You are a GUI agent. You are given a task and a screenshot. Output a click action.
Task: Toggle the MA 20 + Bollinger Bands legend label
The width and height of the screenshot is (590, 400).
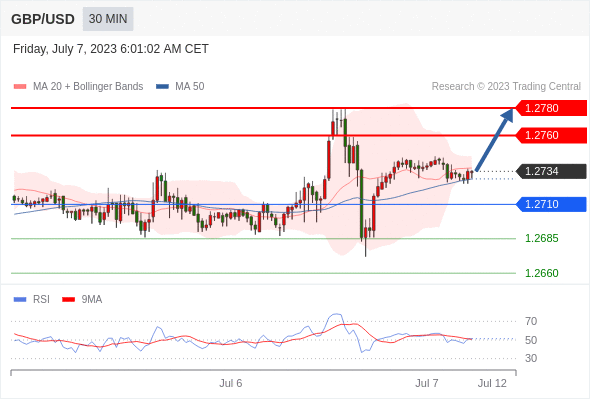tap(88, 87)
